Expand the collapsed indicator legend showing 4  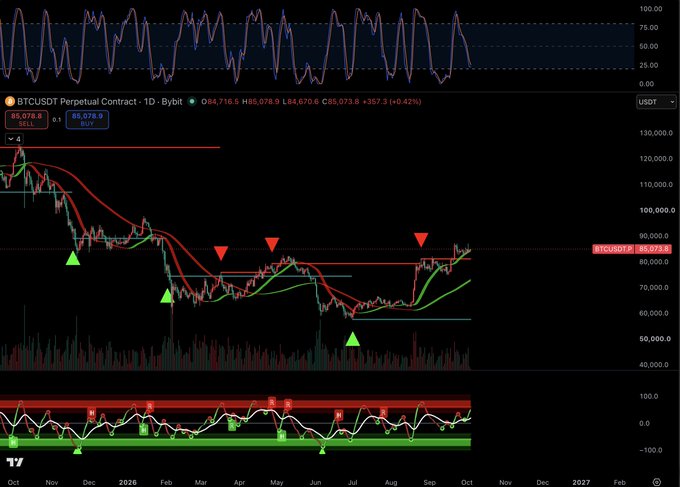pyautogui.click(x=14, y=139)
